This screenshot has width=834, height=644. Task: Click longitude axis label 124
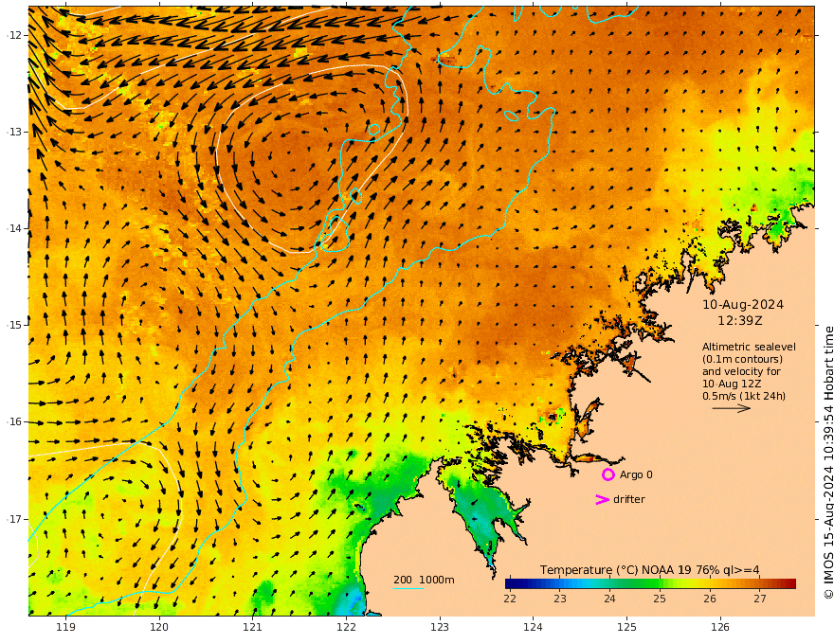pyautogui.click(x=533, y=627)
